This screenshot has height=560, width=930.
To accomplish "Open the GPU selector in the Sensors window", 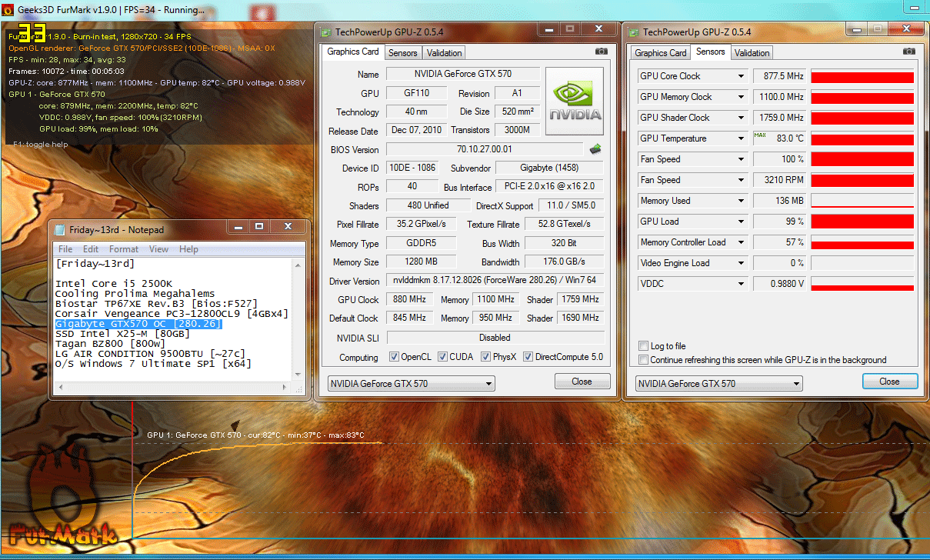I will point(718,383).
